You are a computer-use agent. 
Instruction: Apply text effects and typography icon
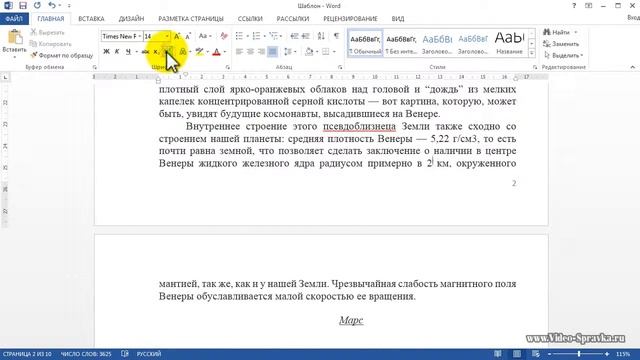[x=182, y=52]
